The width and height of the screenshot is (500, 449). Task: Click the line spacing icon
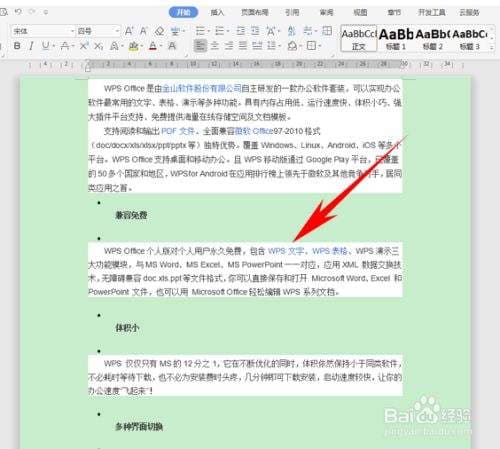pos(272,45)
